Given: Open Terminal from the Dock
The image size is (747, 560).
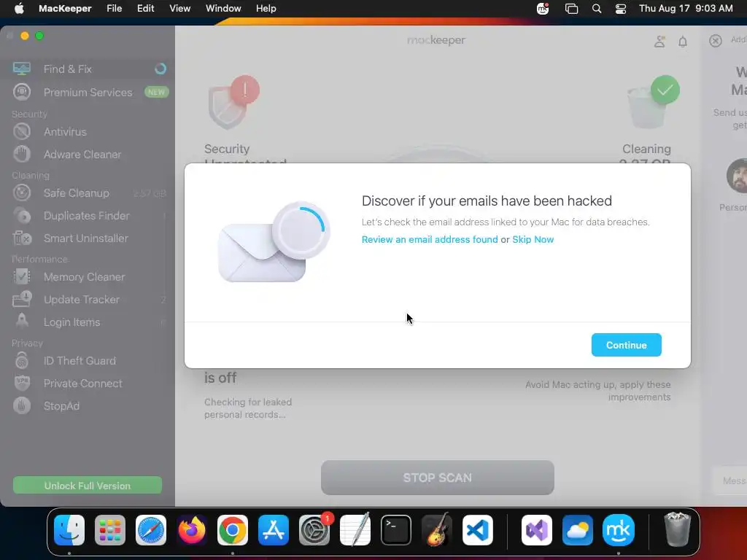Looking at the screenshot, I should click(x=396, y=530).
